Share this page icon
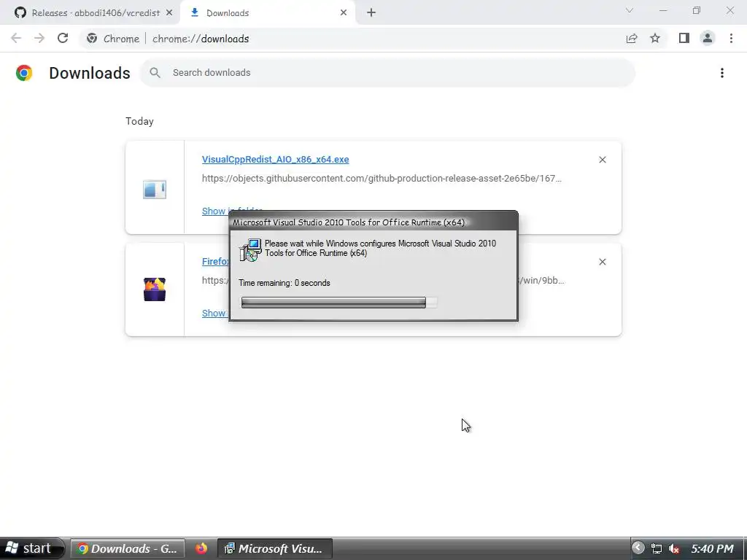747x560 pixels. [632, 39]
